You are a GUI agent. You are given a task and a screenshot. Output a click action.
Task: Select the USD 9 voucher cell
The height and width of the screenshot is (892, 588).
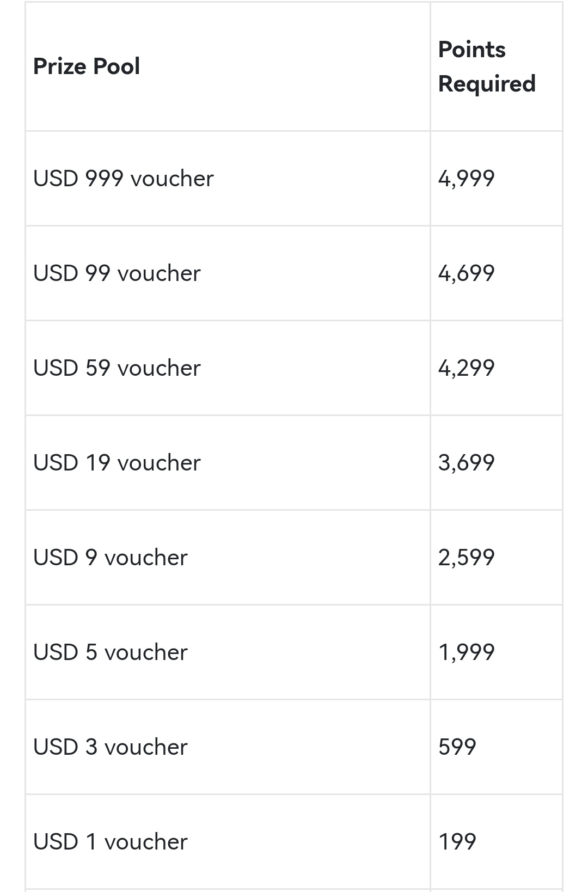(111, 558)
